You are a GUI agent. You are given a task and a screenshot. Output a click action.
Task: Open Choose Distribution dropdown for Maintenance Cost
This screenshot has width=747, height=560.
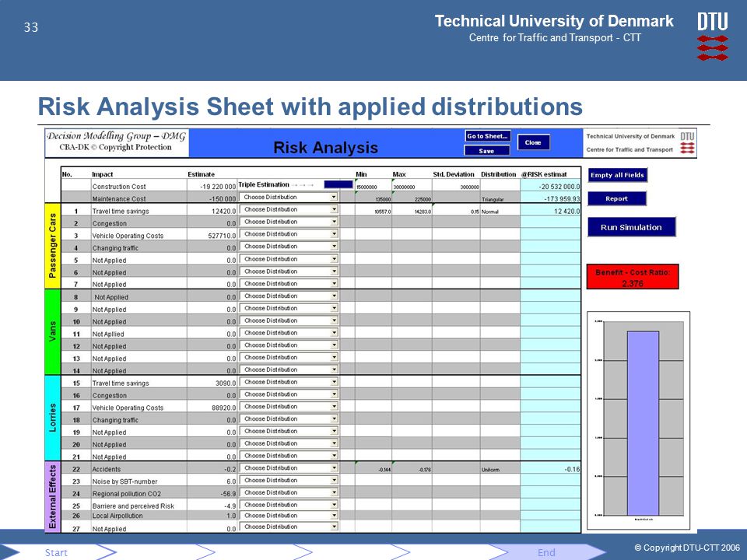pyautogui.click(x=334, y=197)
